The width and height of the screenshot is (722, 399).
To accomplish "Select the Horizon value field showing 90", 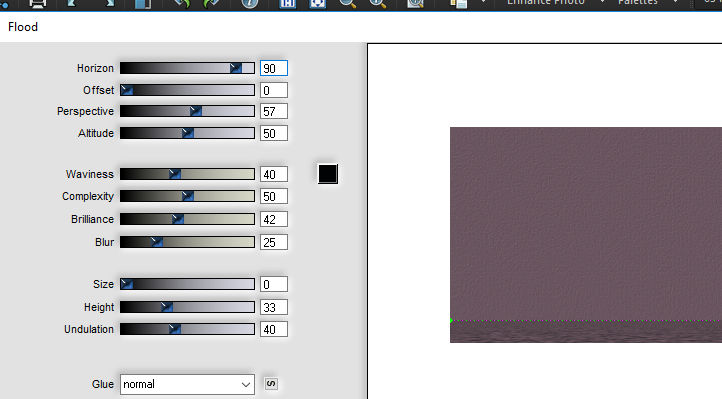I will (274, 68).
